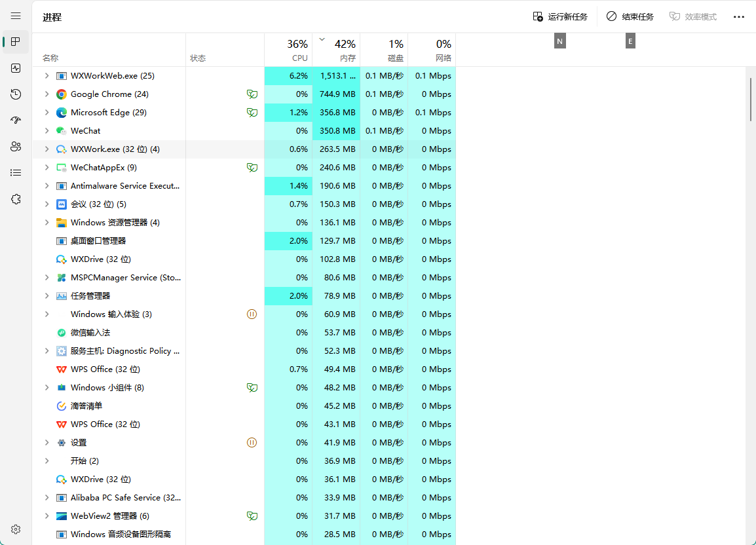756x545 pixels.
Task: Click the WebView2 管理器 icon
Action: coord(61,516)
